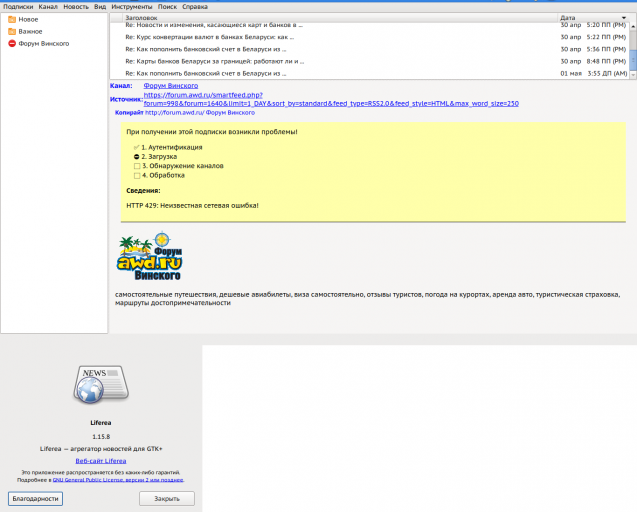Sort by the Заголовок column header

pyautogui.click(x=340, y=18)
